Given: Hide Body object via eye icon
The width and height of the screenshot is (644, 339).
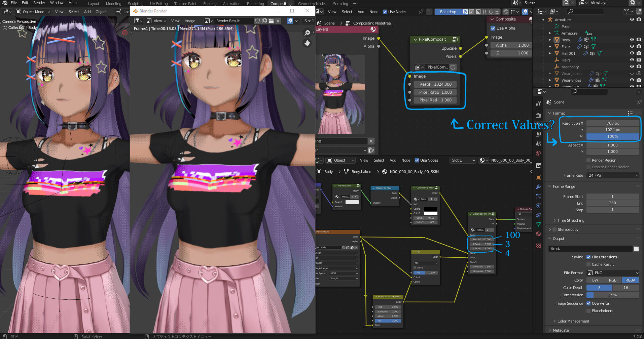Looking at the screenshot, I should [632, 40].
